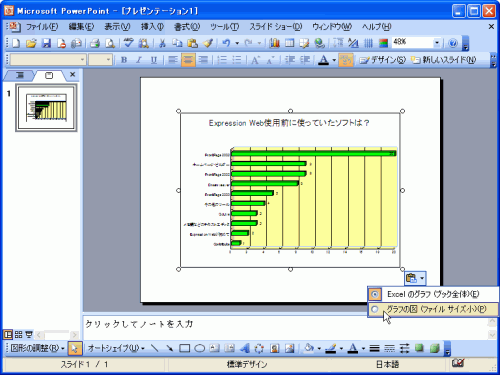The height and width of the screenshot is (375, 500).
Task: Switch to the Outline tab in pane
Action: [20, 75]
